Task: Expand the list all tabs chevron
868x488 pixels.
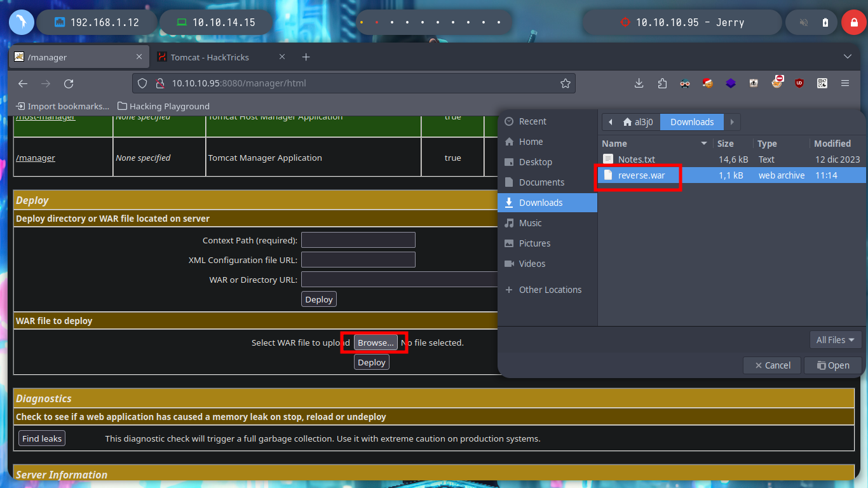Action: pos(847,57)
